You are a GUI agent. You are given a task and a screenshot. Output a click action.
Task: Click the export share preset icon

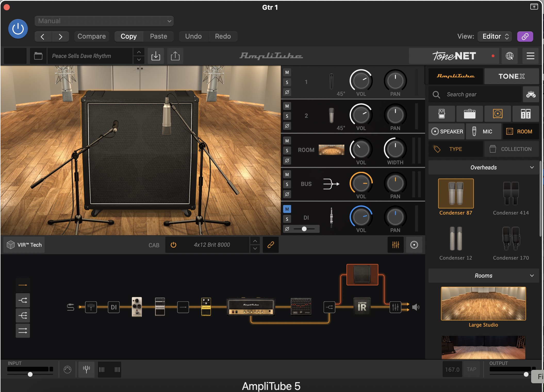pos(175,56)
